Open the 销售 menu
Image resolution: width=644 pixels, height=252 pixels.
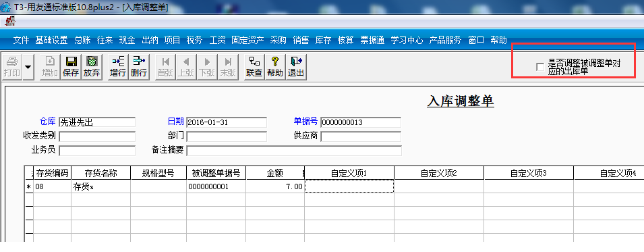[x=301, y=41]
